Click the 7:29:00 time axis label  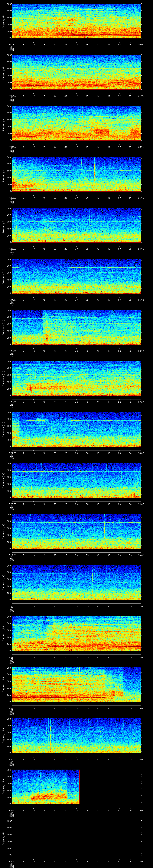tap(12, 555)
